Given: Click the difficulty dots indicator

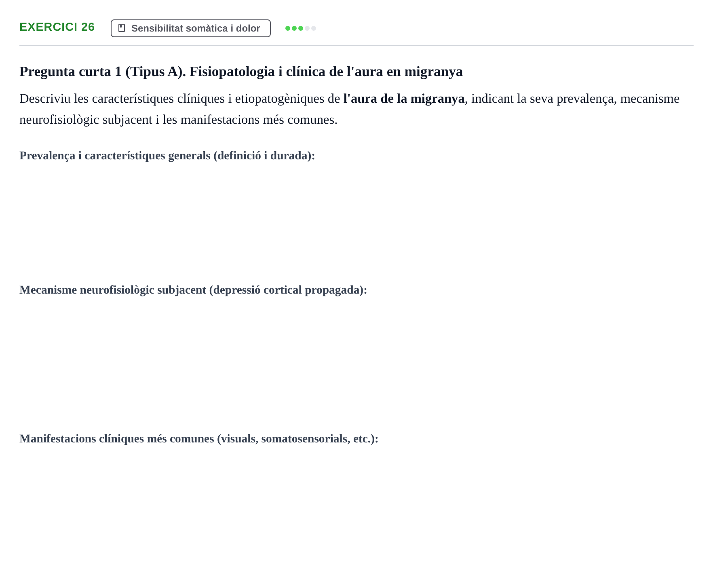Looking at the screenshot, I should click(301, 28).
